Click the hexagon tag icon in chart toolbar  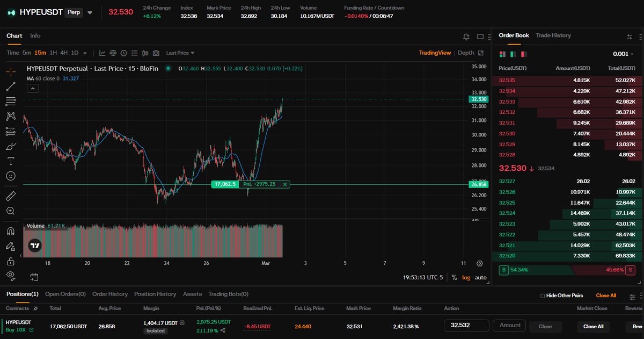click(x=123, y=53)
